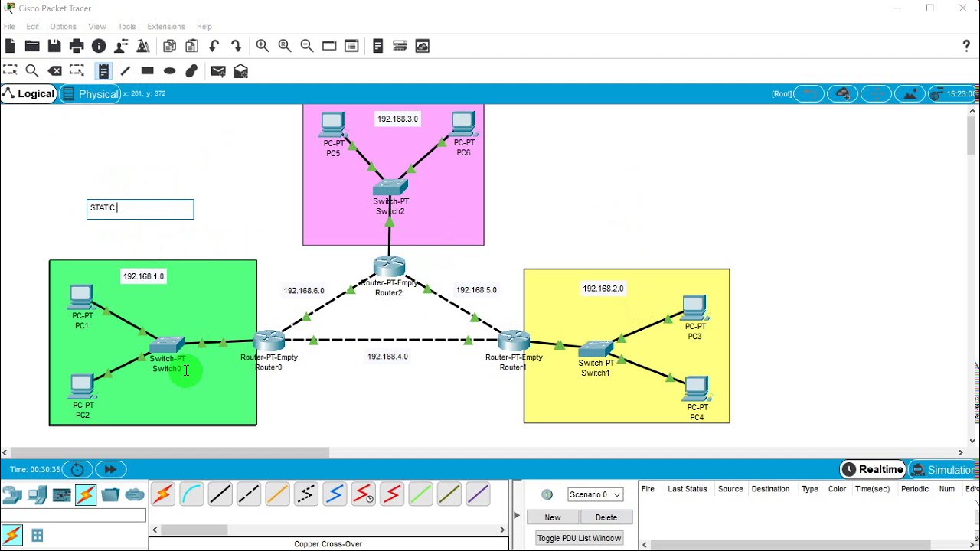Image resolution: width=980 pixels, height=551 pixels.
Task: Switch to Realtime mode
Action: pos(873,469)
